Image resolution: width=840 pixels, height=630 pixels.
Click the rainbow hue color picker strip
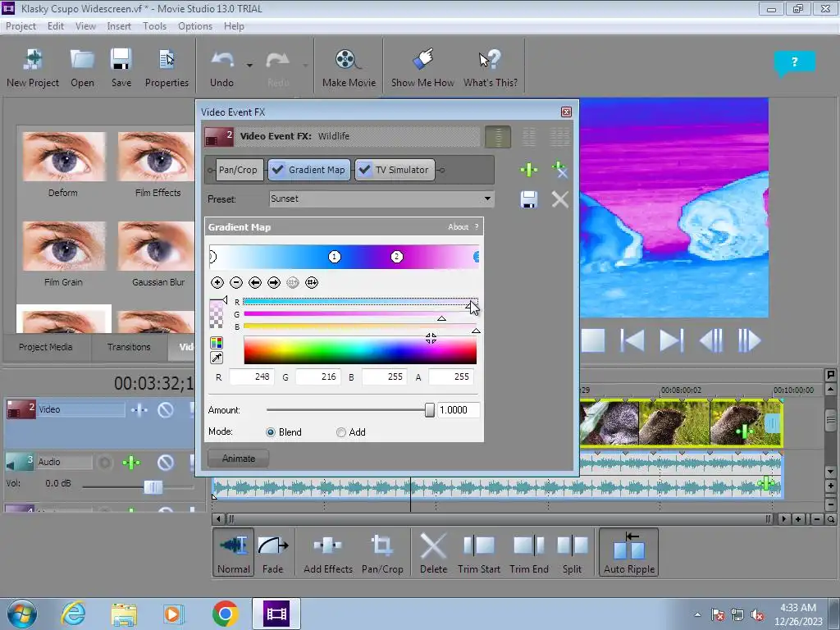point(360,349)
